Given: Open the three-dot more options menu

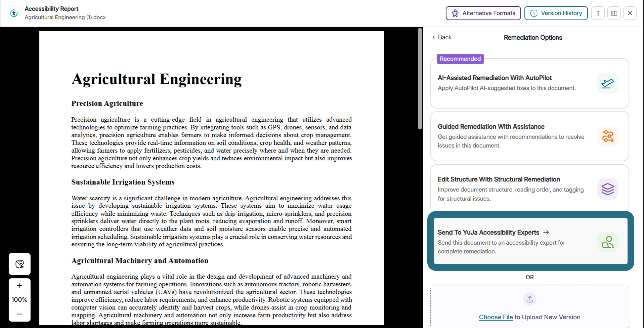Looking at the screenshot, I should 598,13.
